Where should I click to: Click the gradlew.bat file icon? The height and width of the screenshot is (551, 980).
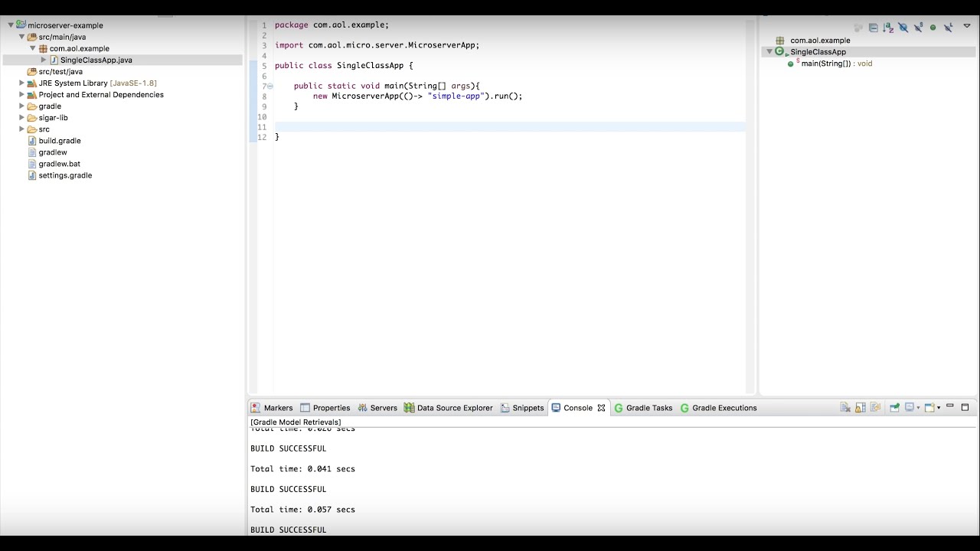pos(32,164)
